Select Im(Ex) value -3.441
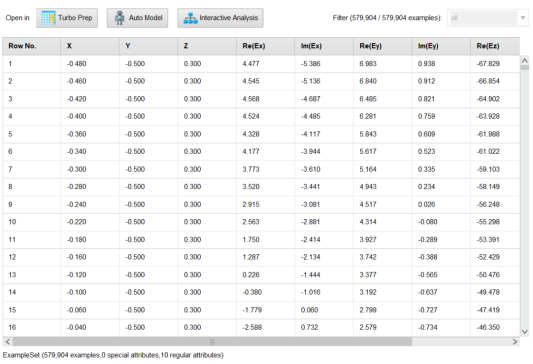Screen dimensions: 533x364 pos(310,187)
